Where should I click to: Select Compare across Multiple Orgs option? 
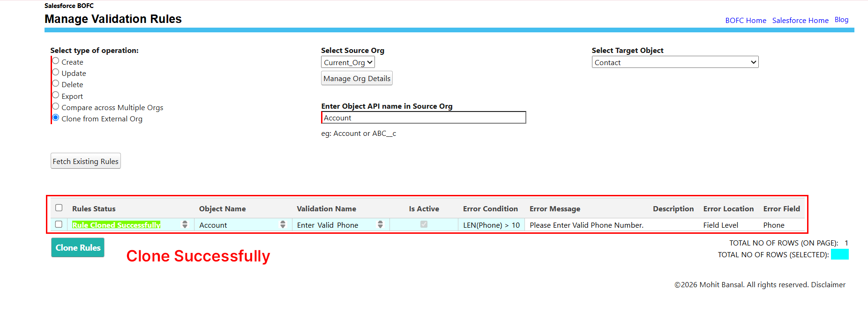pos(56,106)
